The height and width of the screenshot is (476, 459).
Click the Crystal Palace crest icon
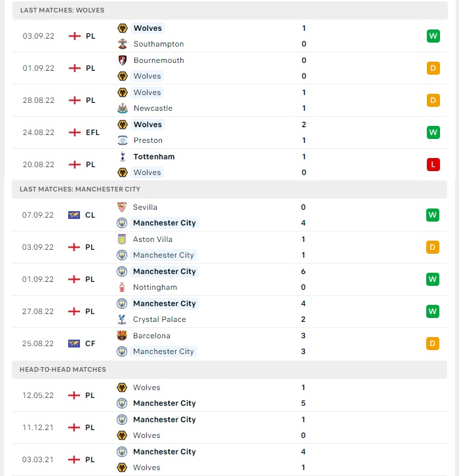pos(122,319)
